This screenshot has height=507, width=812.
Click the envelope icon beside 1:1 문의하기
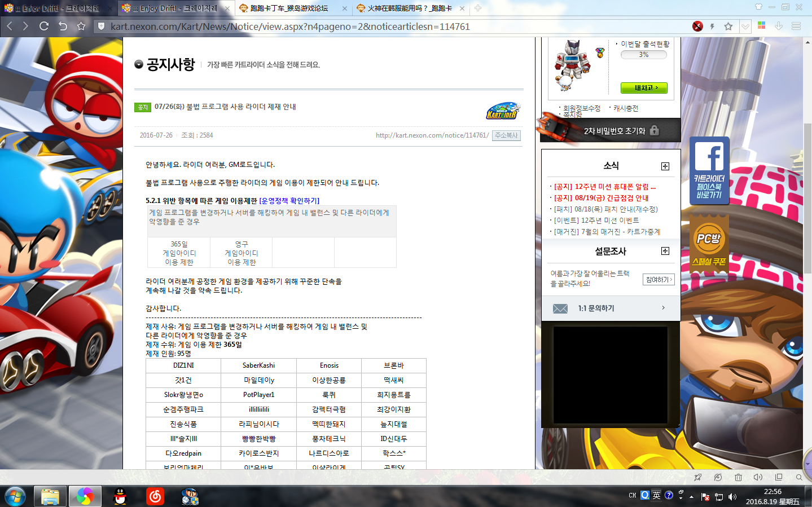tap(560, 308)
